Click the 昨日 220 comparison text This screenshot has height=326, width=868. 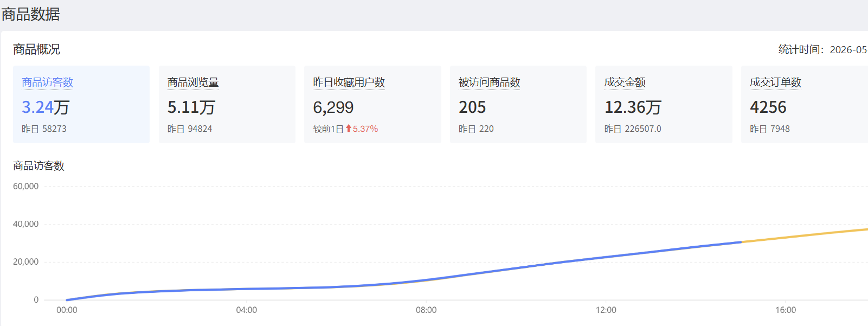point(476,129)
